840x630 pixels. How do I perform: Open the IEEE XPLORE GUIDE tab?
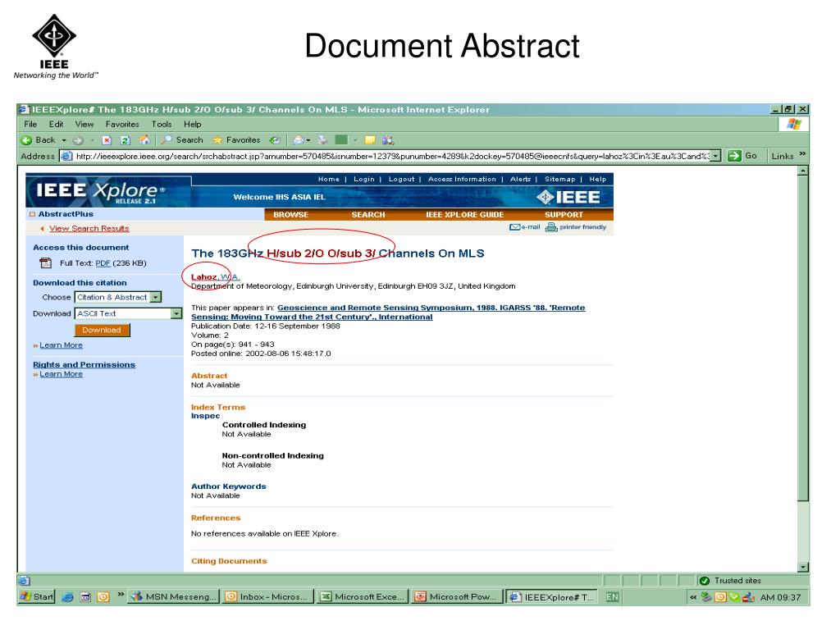pyautogui.click(x=464, y=215)
